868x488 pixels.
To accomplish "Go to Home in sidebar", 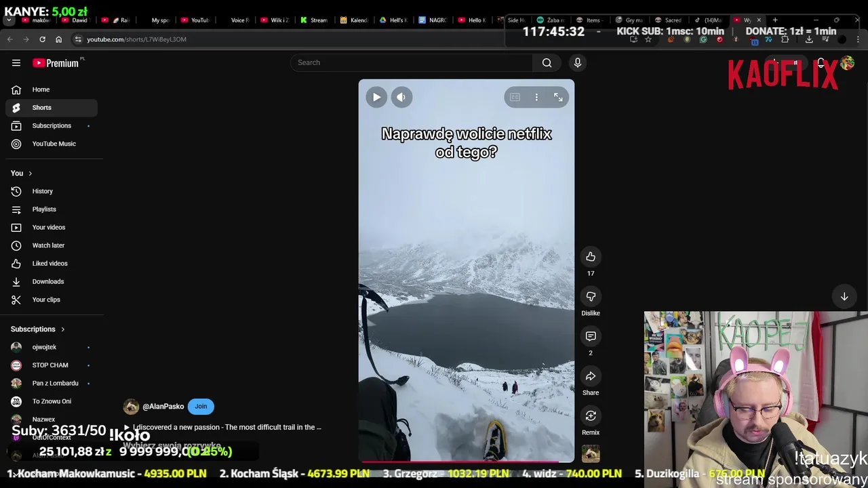I will pos(52,89).
